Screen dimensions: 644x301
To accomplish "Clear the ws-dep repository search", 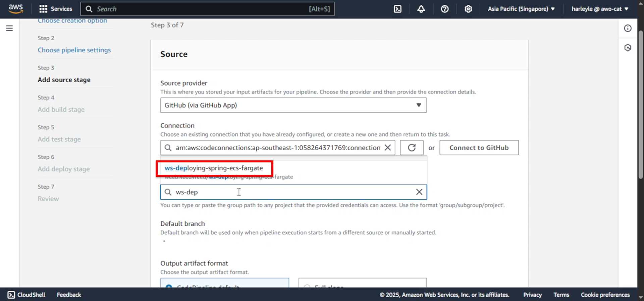I will coord(419,192).
